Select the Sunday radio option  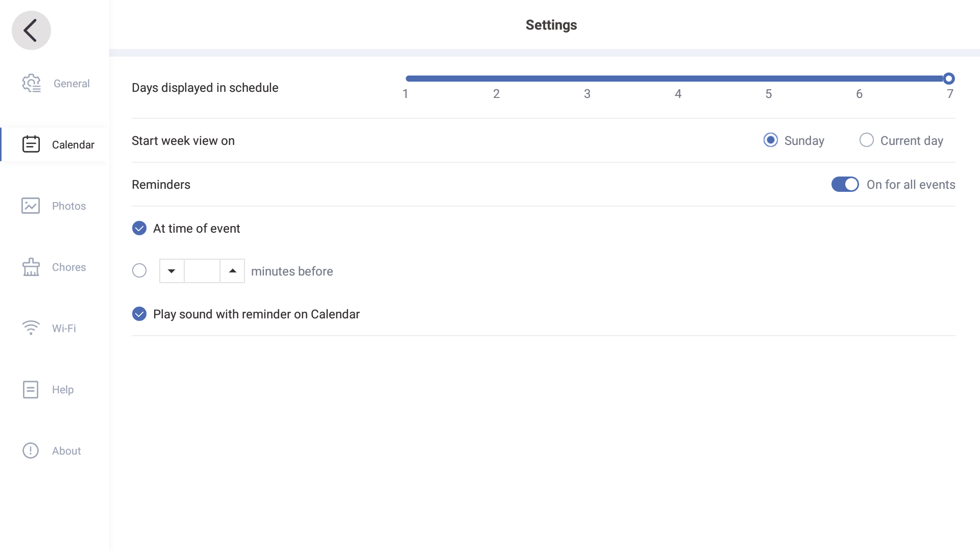point(770,140)
